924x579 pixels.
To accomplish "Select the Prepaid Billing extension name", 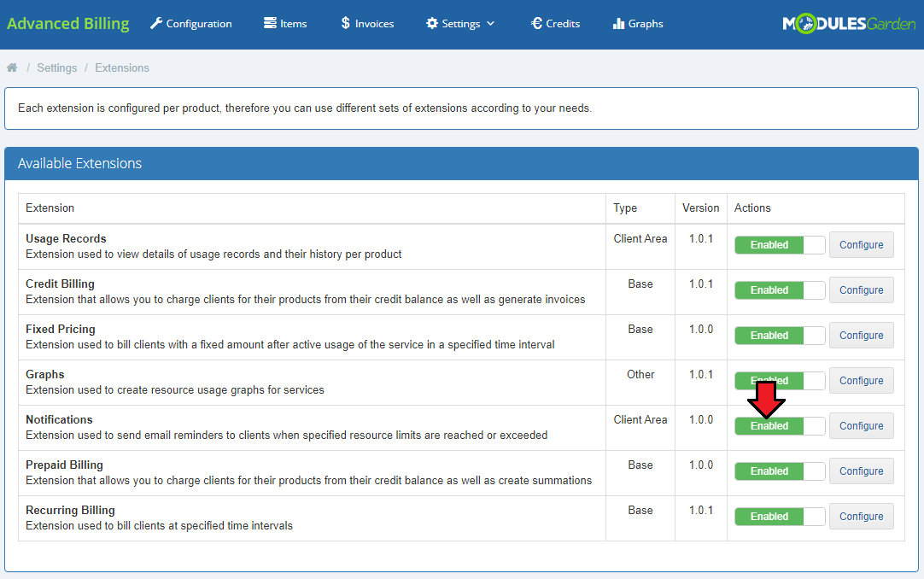I will [64, 465].
